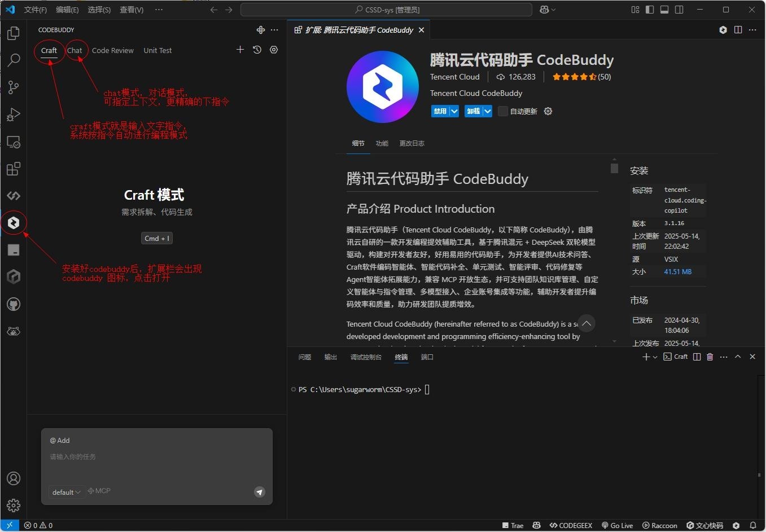Viewport: 766px width, 532px height.
Task: Open the Accounts icon in activity bar
Action: tap(14, 478)
